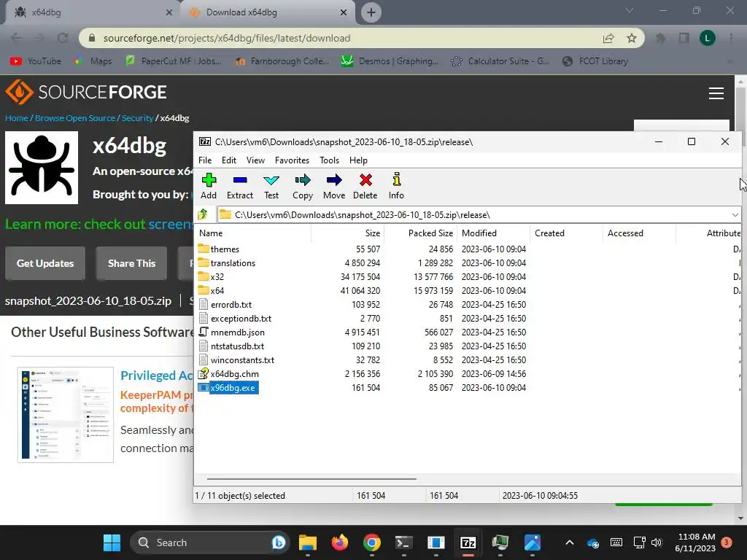Click the horizontal scrollbar in 7-Zip file list
The width and height of the screenshot is (747, 560).
click(x=311, y=479)
